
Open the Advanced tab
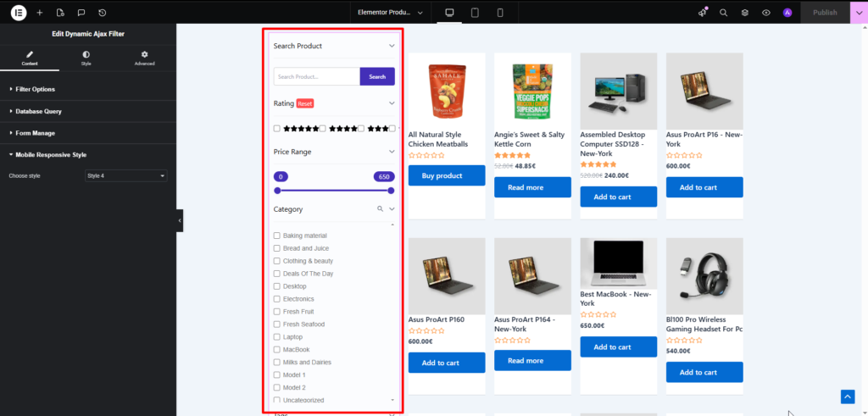144,58
